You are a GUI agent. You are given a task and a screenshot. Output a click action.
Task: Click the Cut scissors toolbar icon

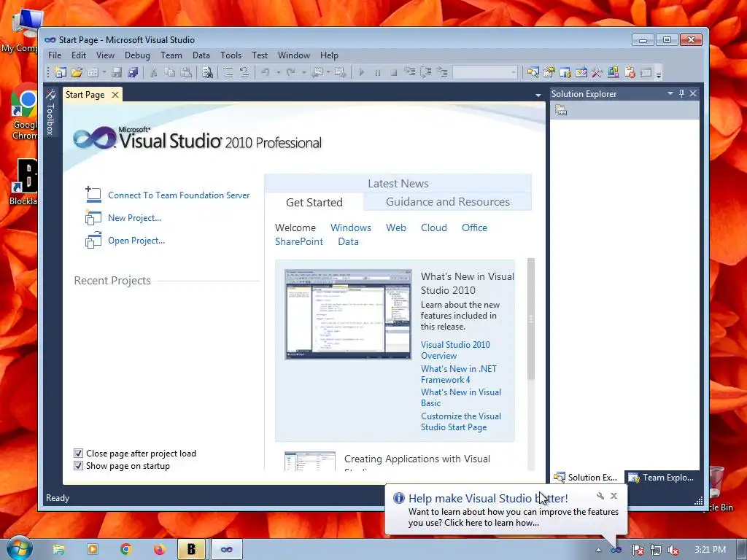[x=153, y=72]
